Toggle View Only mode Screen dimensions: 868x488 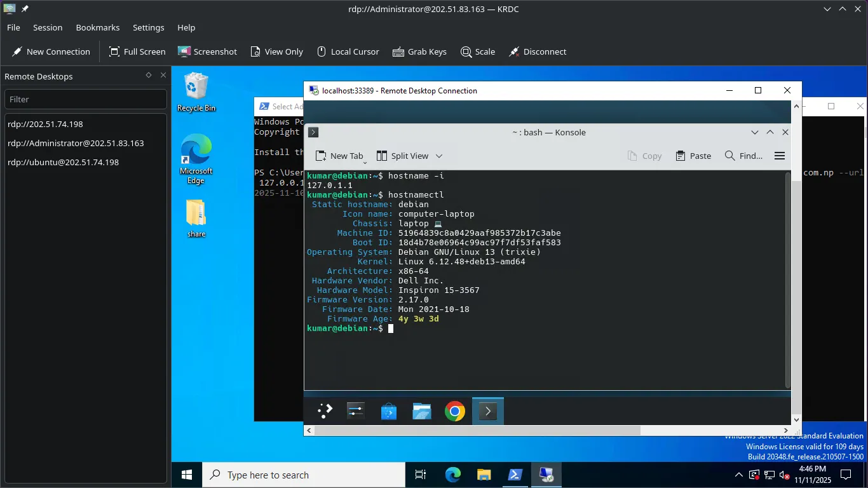pos(276,52)
